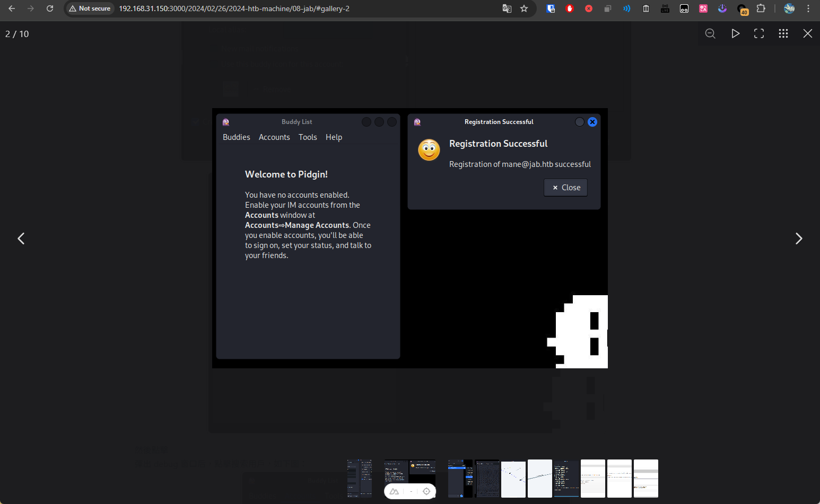Toggle the thumbnails grid view
Screen dimensions: 820x504
click(x=783, y=34)
